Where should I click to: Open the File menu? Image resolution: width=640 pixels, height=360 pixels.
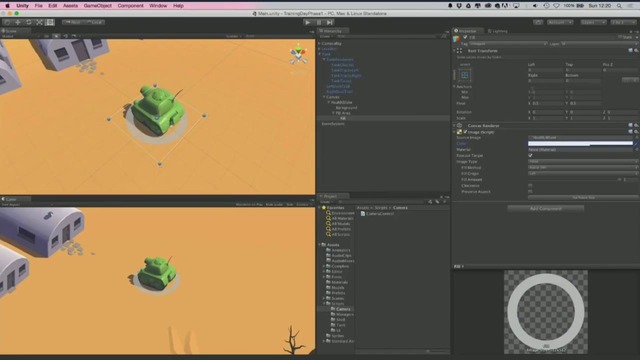pyautogui.click(x=38, y=6)
